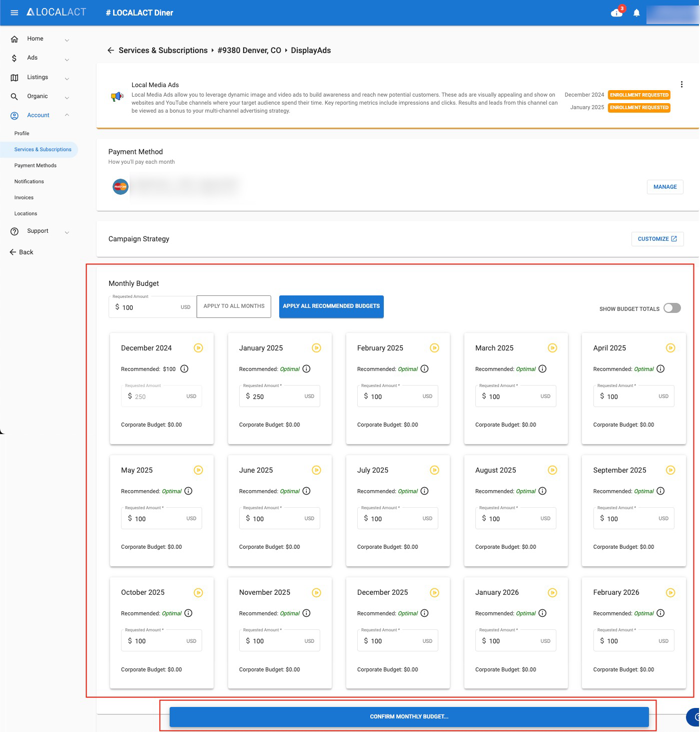Show info for January 2025 recommendation
Screen dimensions: 700x732
tap(307, 369)
